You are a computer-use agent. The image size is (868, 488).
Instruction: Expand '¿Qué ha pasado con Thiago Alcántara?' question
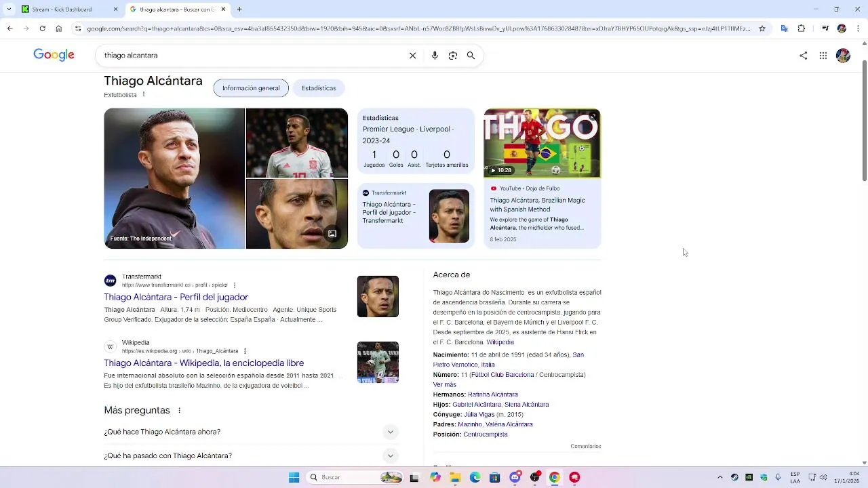tap(252, 455)
